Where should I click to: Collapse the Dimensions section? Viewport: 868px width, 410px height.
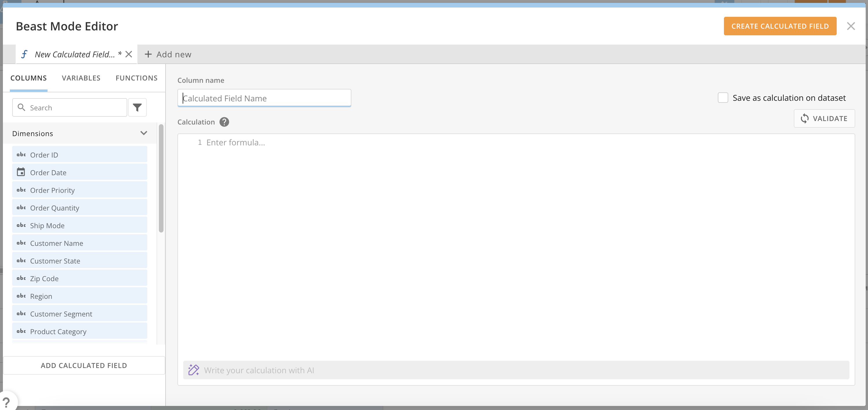pos(144,133)
